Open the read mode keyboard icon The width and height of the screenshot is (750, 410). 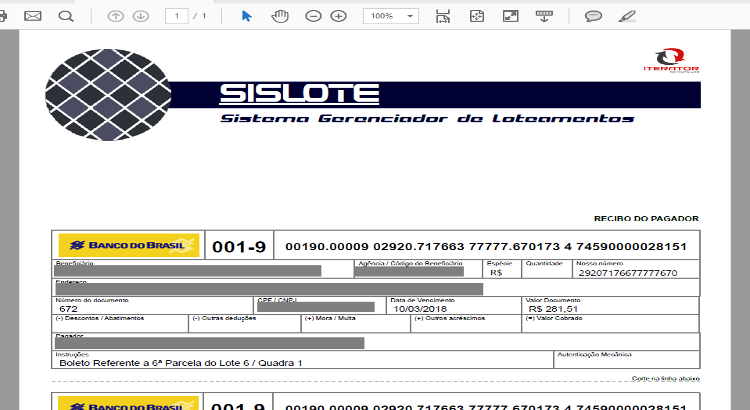coord(544,16)
